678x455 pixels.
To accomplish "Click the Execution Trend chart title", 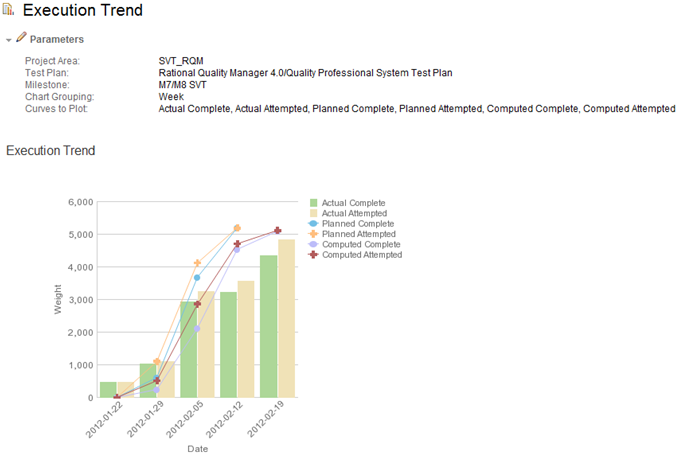I will point(50,150).
